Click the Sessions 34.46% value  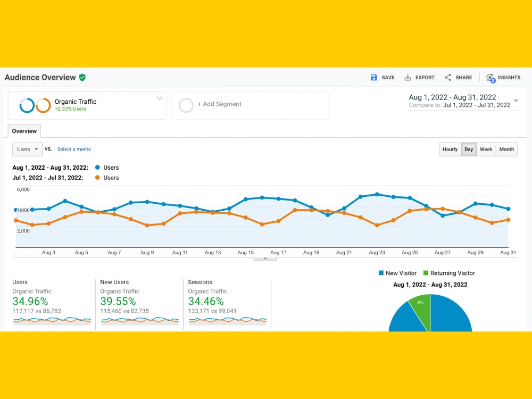tap(206, 301)
